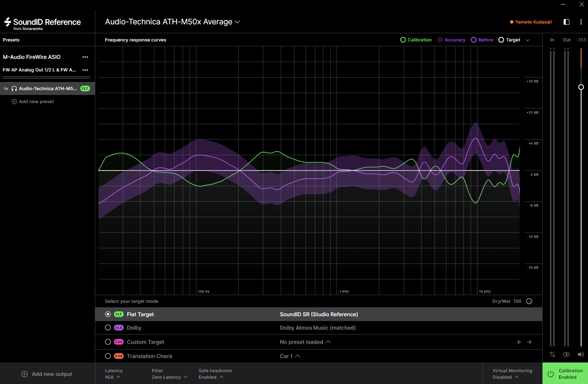
Task: Click the Out level meter
Action: pyautogui.click(x=567, y=197)
